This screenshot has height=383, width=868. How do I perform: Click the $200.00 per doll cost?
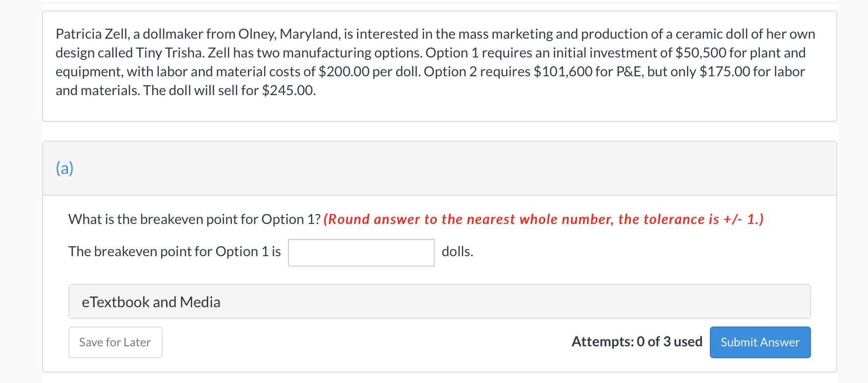(344, 72)
